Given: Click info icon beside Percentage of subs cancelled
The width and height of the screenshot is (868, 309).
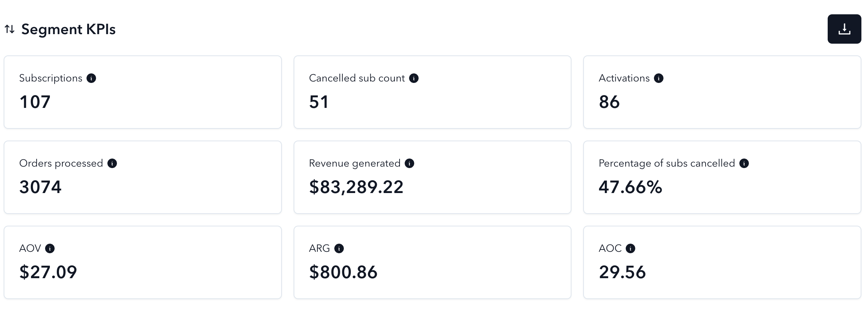Looking at the screenshot, I should [744, 163].
